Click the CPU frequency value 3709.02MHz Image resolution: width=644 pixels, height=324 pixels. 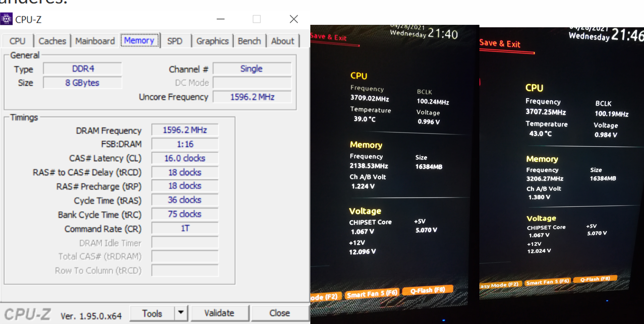(370, 98)
